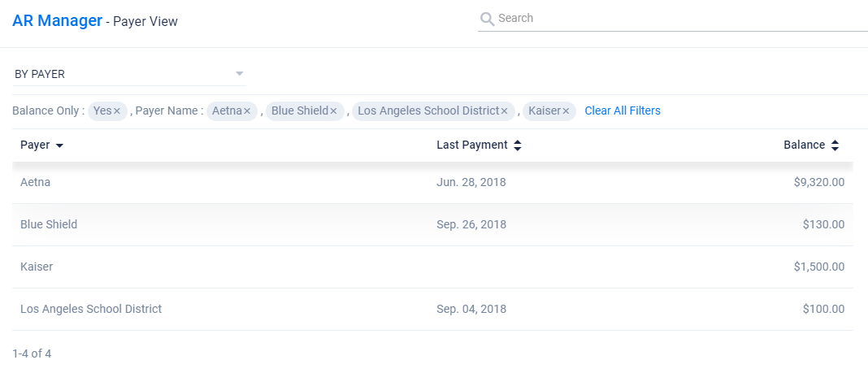Sort by Last Payment column arrows
This screenshot has height=373, width=868.
pos(518,145)
